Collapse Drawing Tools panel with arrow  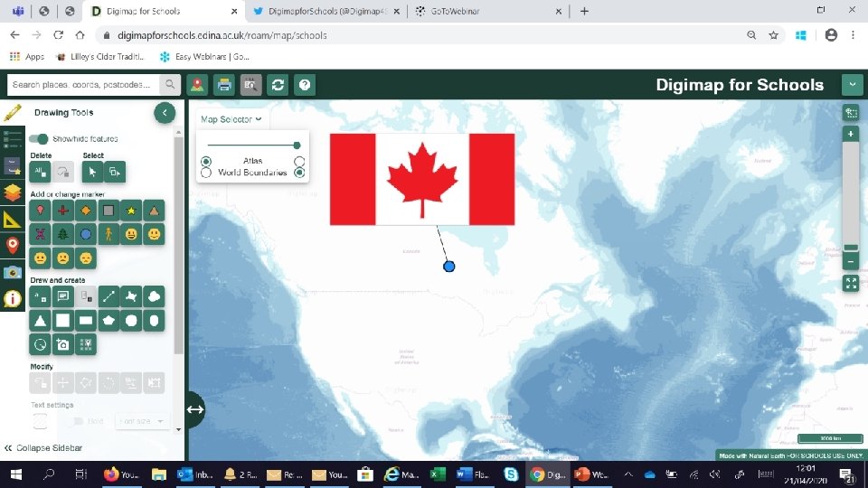(165, 113)
